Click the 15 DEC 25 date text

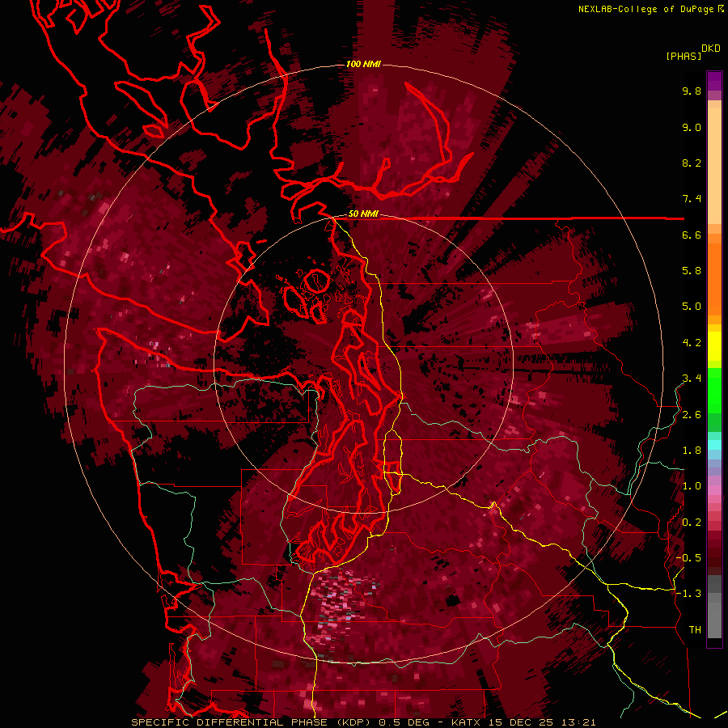click(x=523, y=722)
